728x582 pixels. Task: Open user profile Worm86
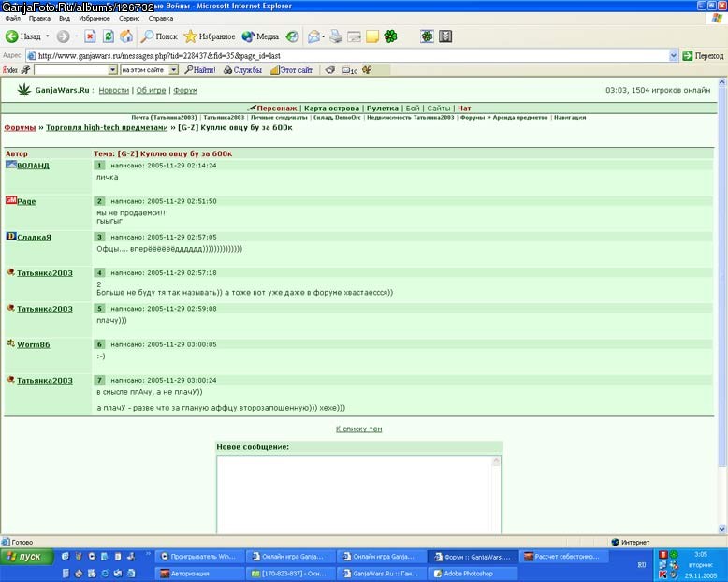coord(34,344)
